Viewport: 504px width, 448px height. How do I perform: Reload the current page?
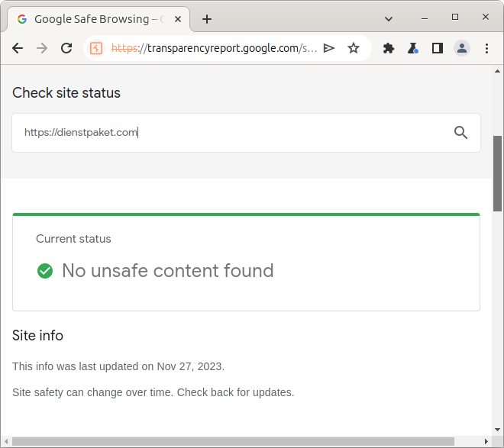coord(66,48)
